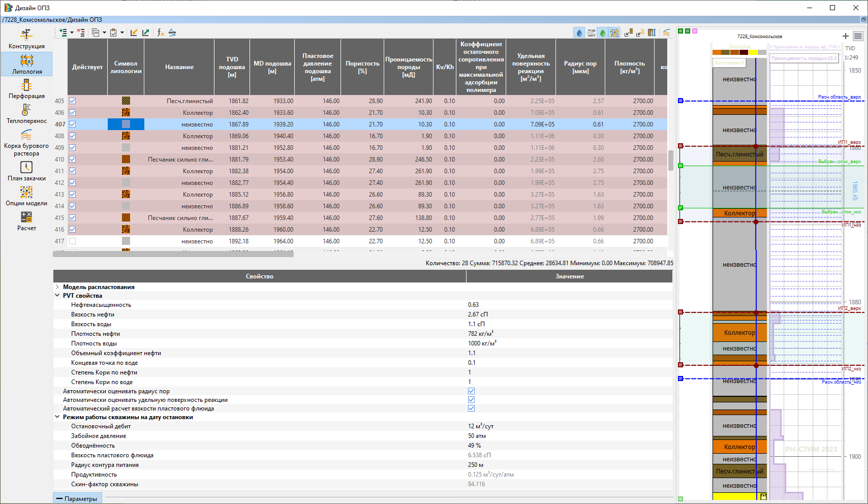
Task: Toggle the blue water drop filter icon
Action: click(x=579, y=33)
